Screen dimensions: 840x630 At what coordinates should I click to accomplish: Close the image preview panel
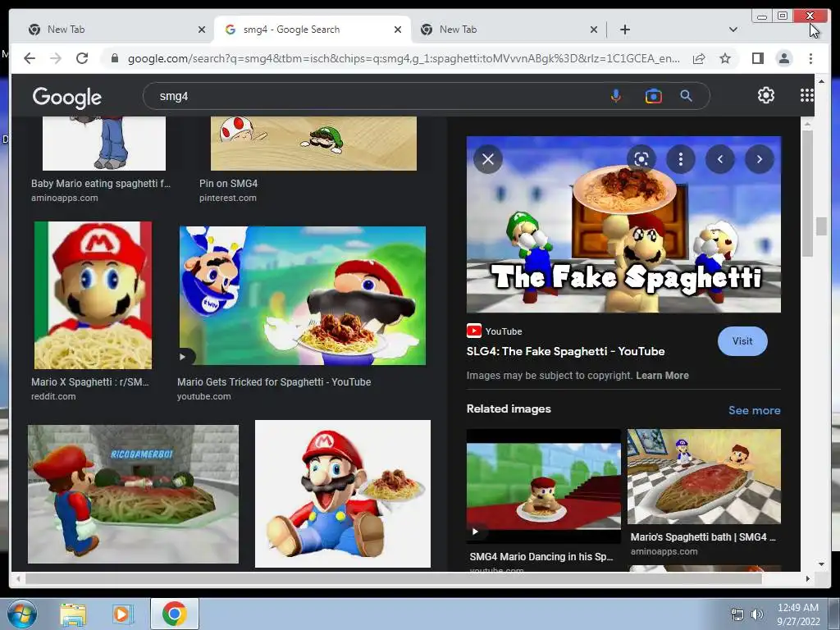click(x=487, y=159)
